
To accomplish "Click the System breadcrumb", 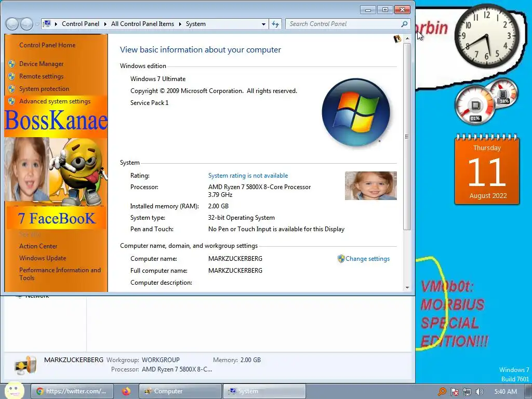I will (x=196, y=24).
